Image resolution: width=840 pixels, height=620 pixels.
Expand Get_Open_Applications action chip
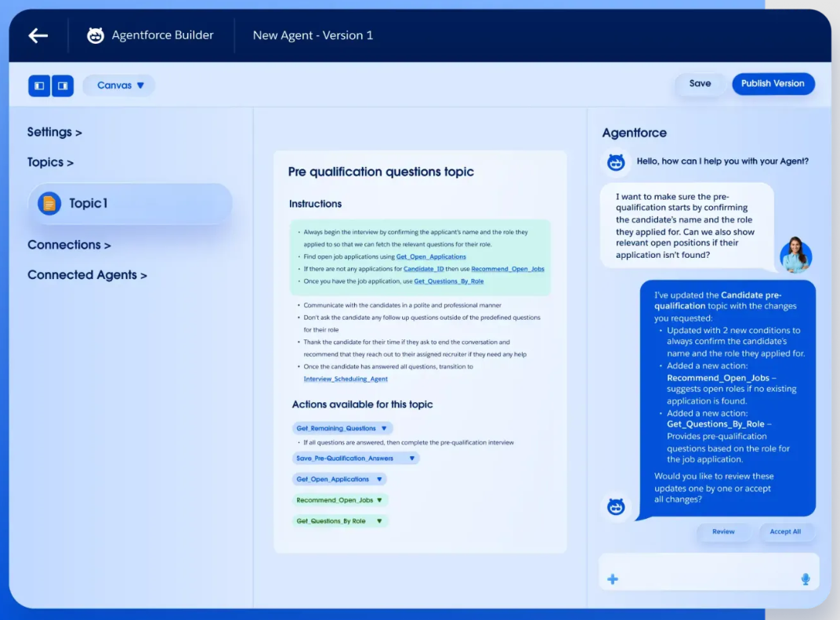coord(339,479)
